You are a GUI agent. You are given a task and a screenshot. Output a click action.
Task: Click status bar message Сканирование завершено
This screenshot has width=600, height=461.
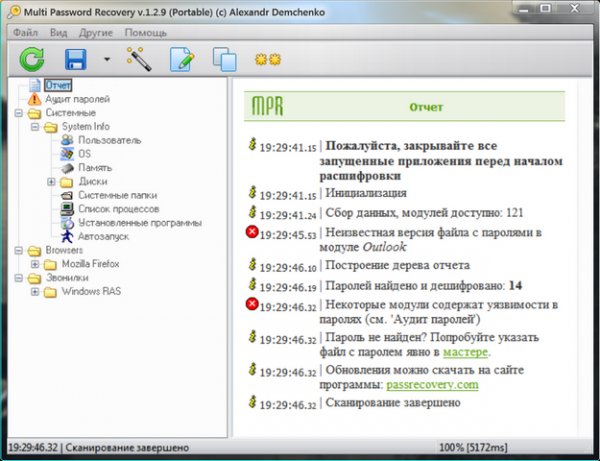point(127,448)
